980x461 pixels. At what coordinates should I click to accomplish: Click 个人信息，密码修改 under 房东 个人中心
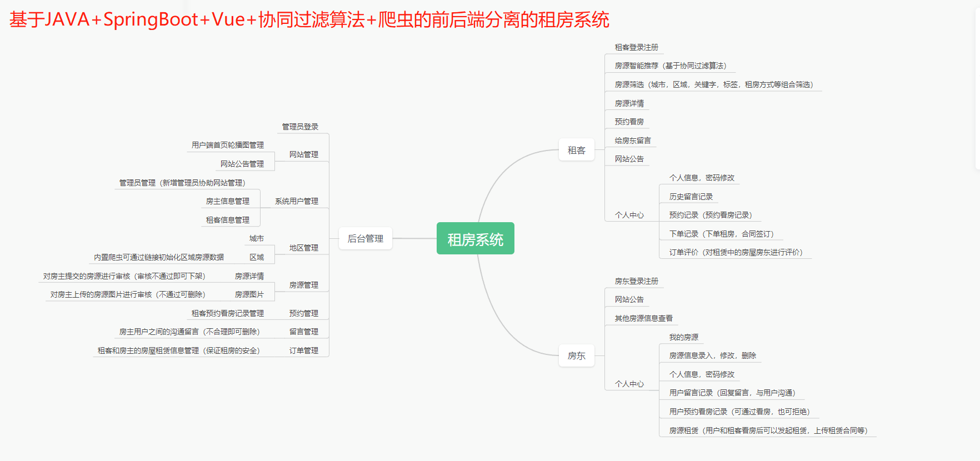[702, 375]
